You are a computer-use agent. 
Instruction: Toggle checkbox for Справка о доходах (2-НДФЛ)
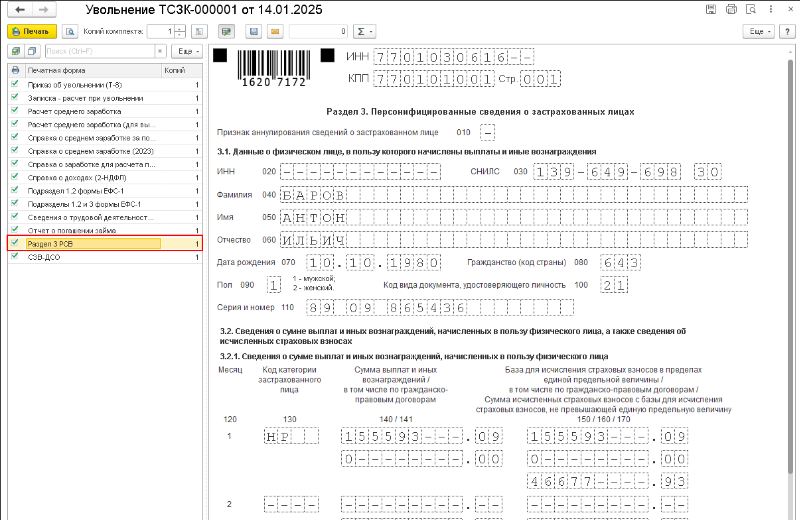(x=15, y=177)
